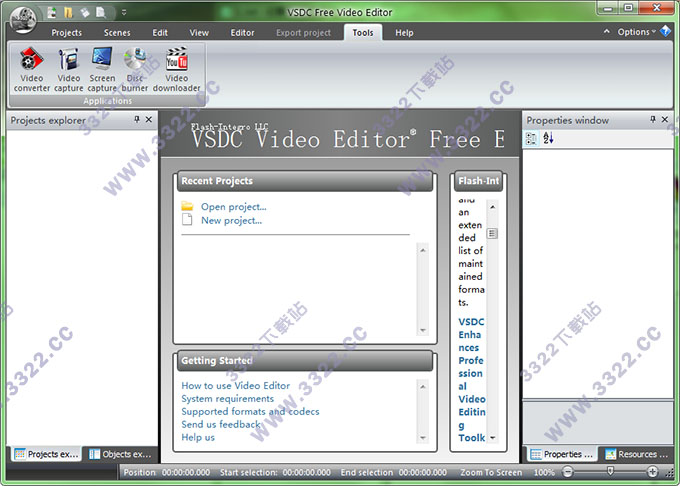
Task: Close the Properties window panel
Action: 665,119
